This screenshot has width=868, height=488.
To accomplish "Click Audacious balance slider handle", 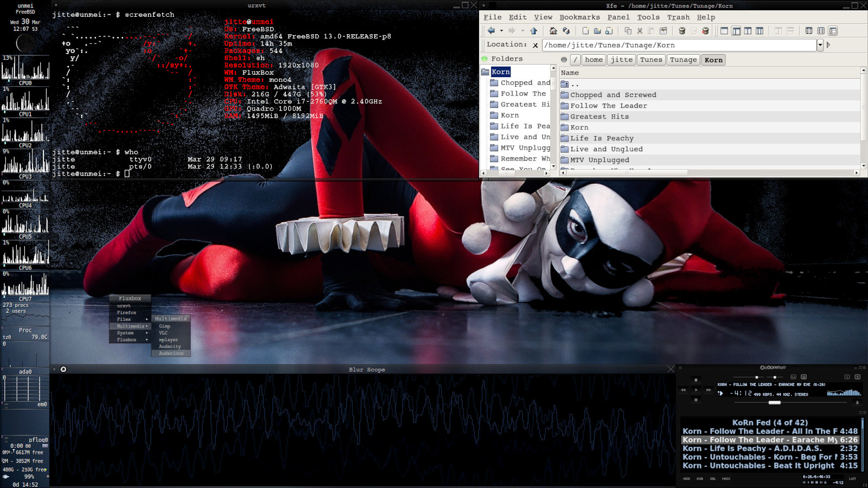I will (x=775, y=377).
